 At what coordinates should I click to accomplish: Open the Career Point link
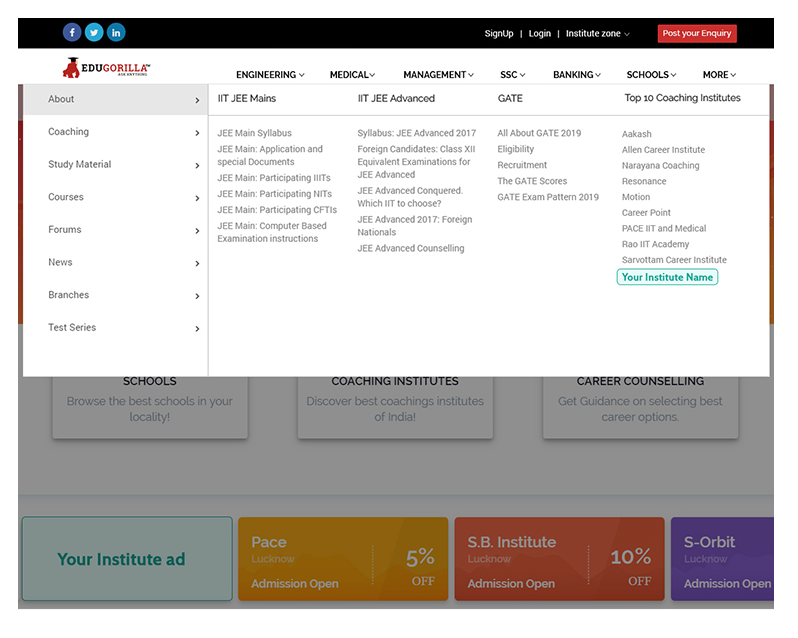click(646, 213)
